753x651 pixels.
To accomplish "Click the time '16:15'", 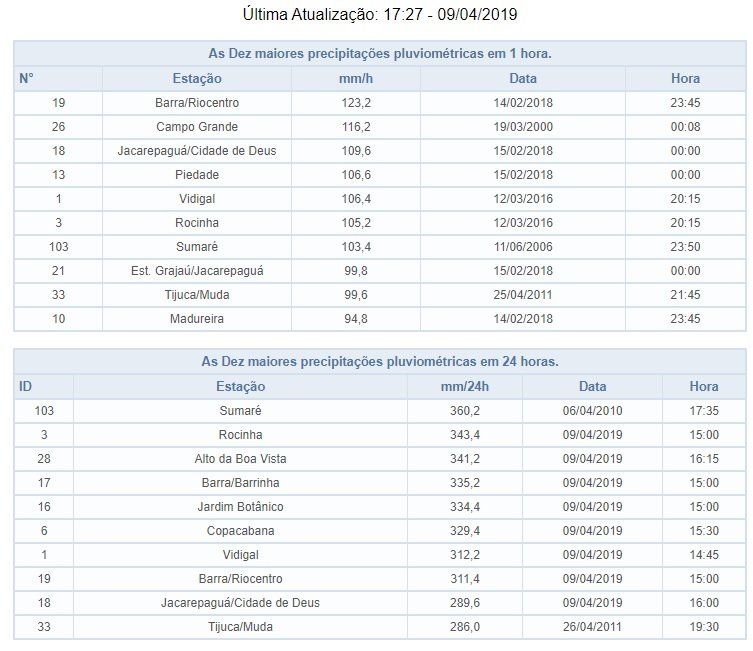I will (x=704, y=459).
